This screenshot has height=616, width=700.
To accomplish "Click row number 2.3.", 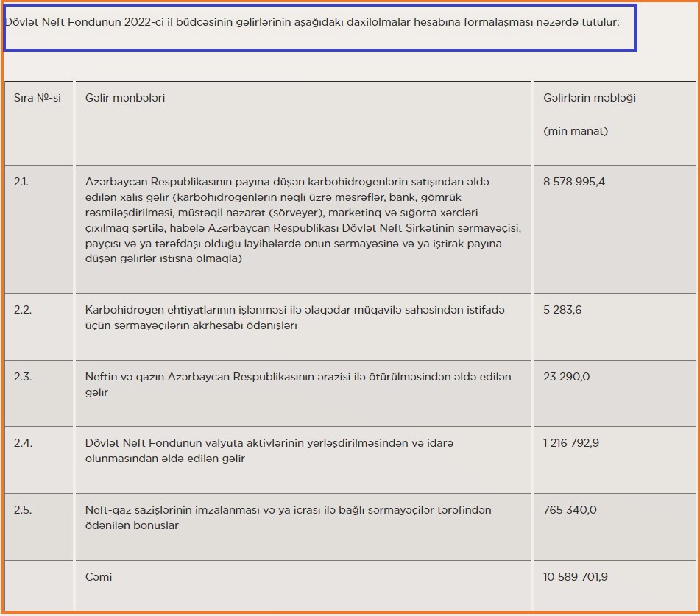I will [x=22, y=377].
